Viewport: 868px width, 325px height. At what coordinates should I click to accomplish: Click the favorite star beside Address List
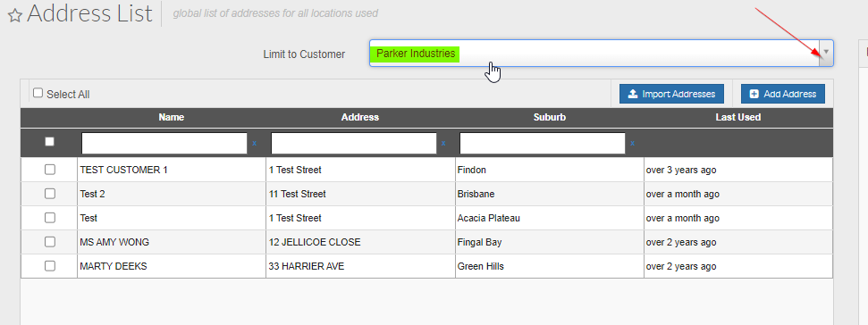[x=15, y=15]
